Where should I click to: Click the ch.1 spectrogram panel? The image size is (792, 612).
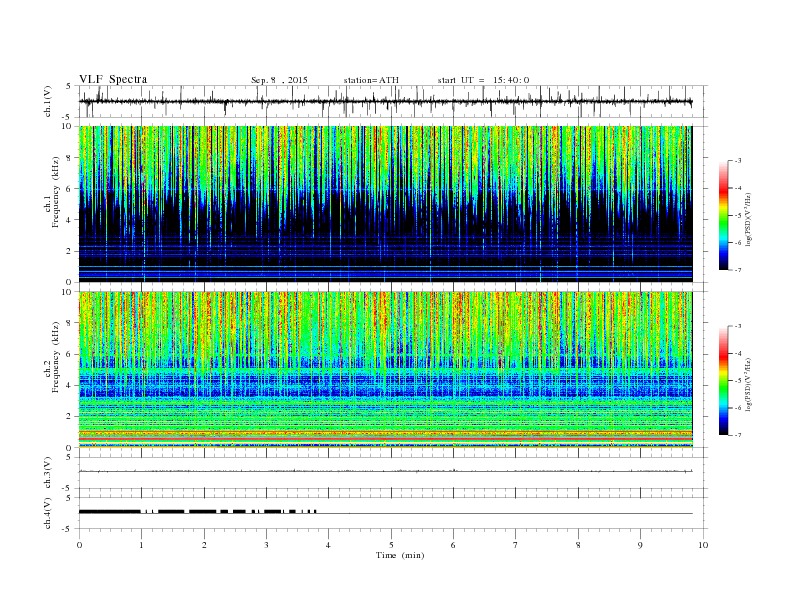click(386, 204)
